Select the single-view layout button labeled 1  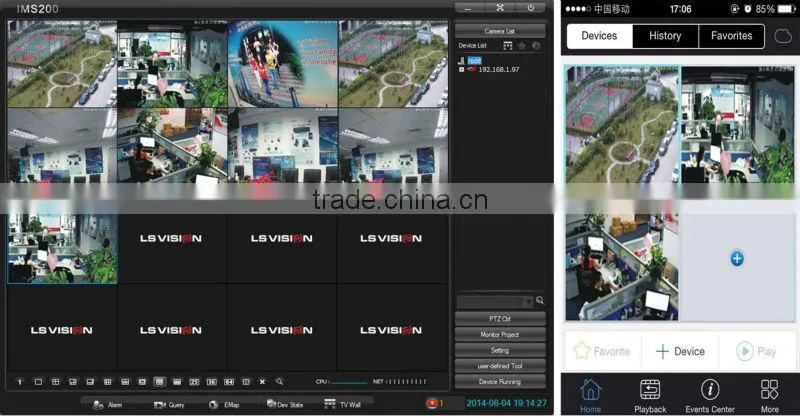[20, 382]
